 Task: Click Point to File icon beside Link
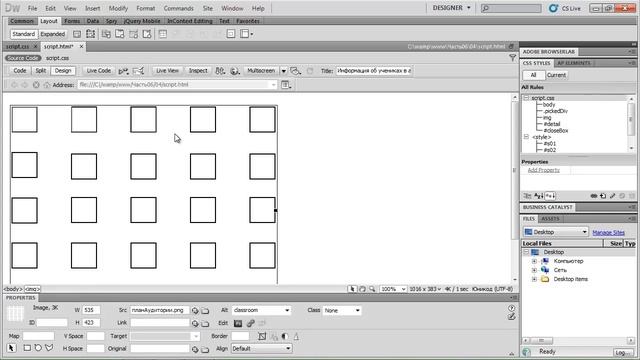tap(195, 323)
